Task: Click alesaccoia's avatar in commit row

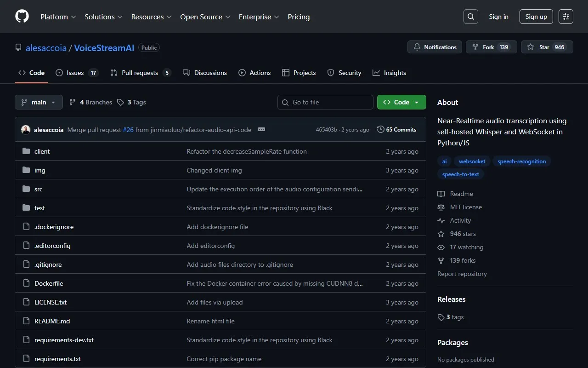Action: click(x=26, y=130)
